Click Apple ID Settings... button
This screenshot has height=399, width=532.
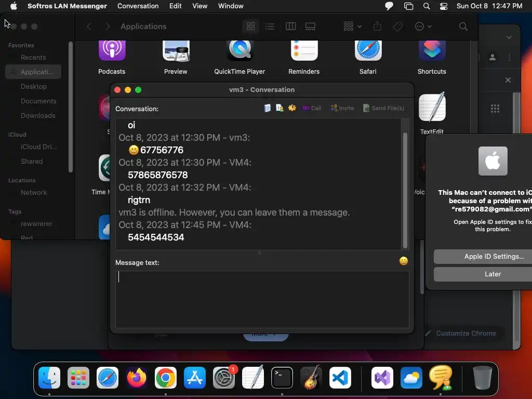494,257
